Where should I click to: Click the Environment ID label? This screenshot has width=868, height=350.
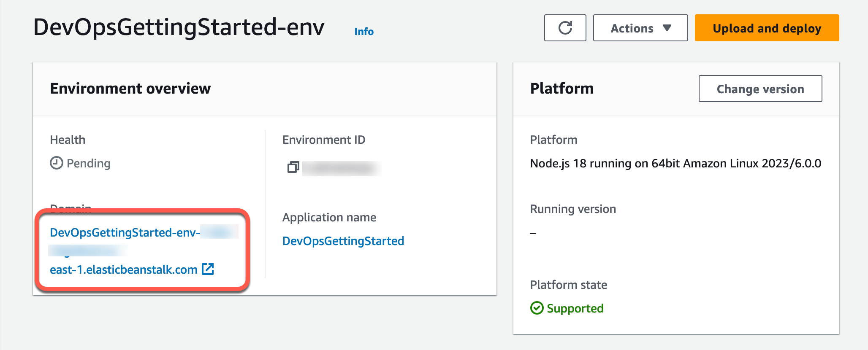(x=324, y=140)
